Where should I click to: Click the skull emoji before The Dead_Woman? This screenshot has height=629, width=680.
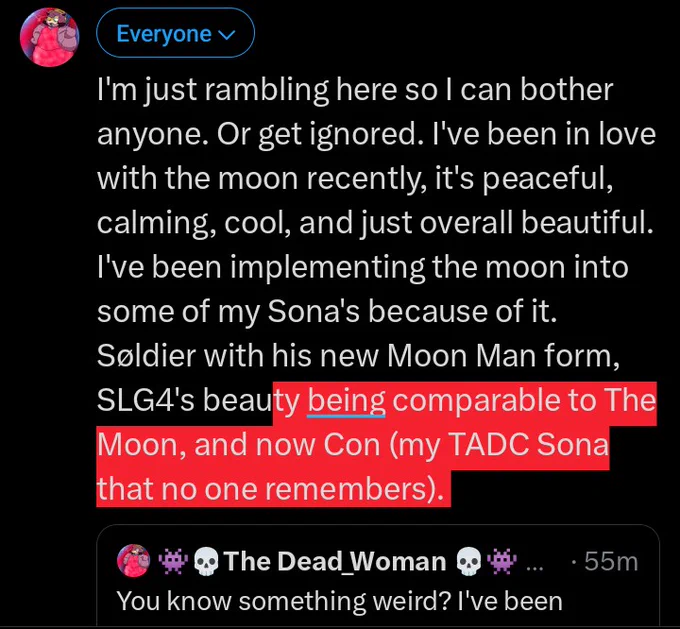tap(206, 561)
